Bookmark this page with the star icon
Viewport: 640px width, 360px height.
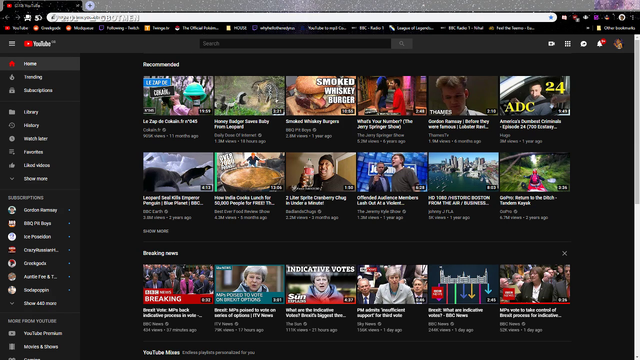click(551, 18)
